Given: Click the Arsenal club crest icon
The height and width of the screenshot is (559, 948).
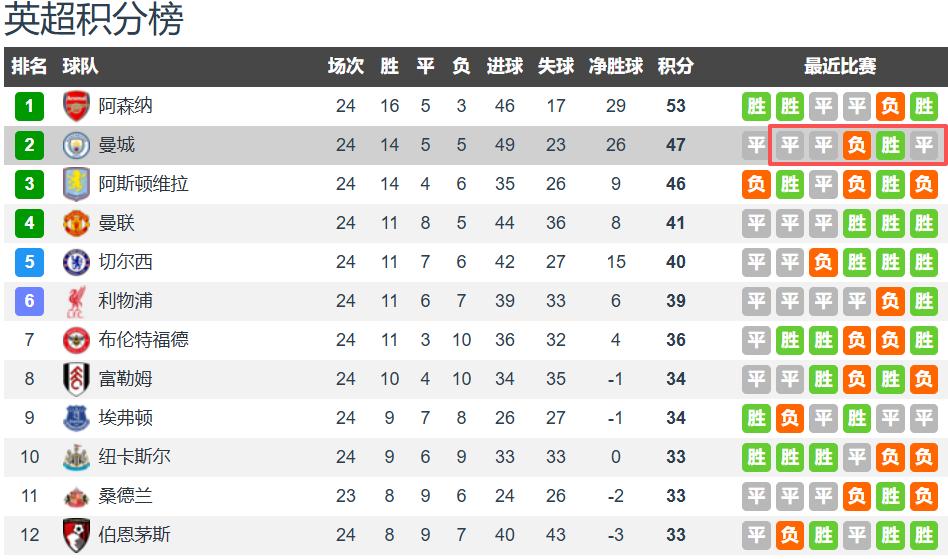Looking at the screenshot, I should pos(76,106).
